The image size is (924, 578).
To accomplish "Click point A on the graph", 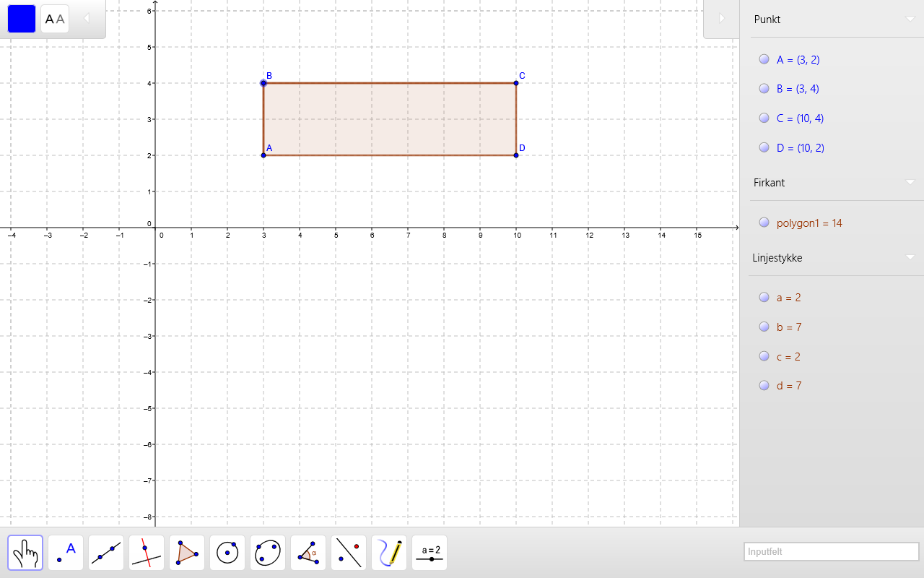I will tap(263, 155).
